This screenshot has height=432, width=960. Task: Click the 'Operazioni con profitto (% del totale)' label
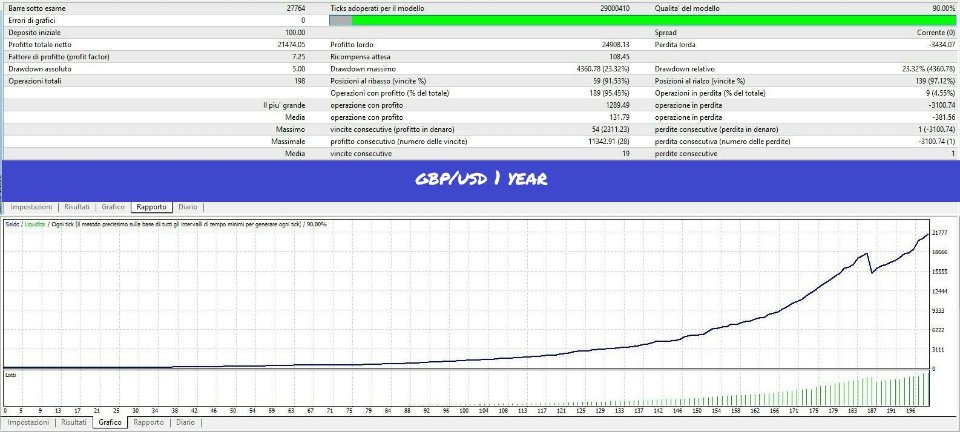(389, 93)
